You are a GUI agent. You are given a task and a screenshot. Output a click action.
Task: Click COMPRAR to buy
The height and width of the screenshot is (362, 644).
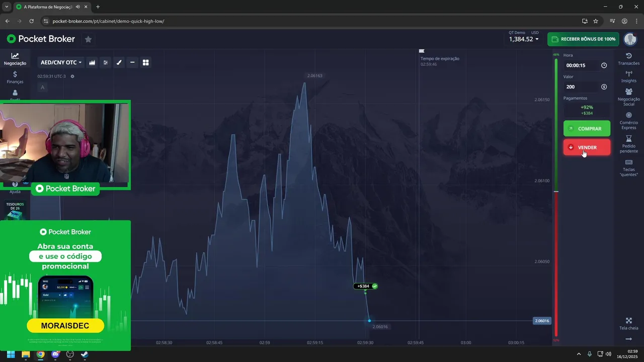[587, 129]
